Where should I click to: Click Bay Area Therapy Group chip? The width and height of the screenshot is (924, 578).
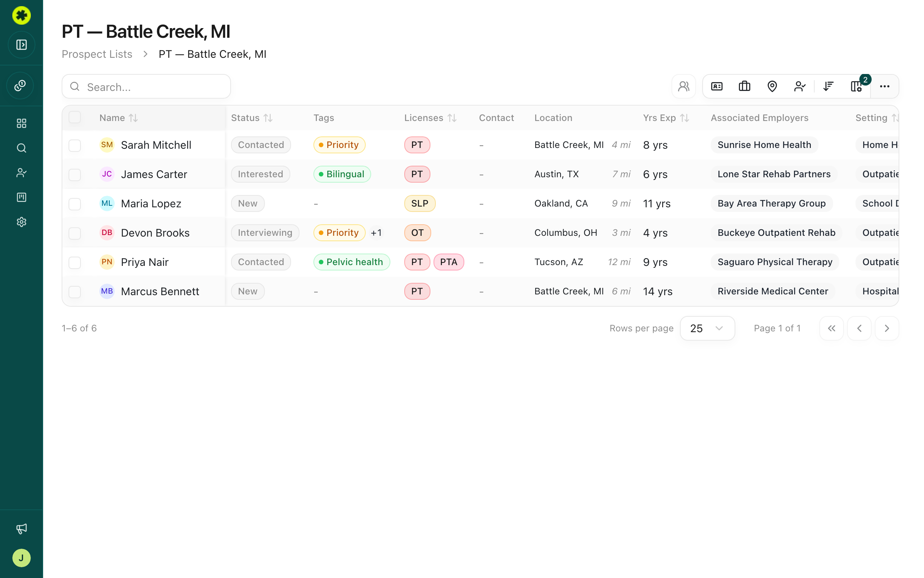click(772, 203)
